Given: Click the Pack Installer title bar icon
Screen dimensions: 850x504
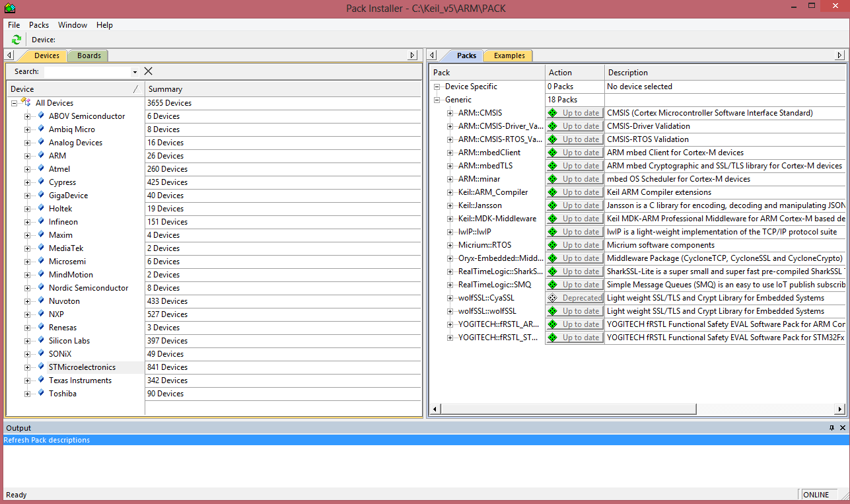Looking at the screenshot, I should pos(9,8).
